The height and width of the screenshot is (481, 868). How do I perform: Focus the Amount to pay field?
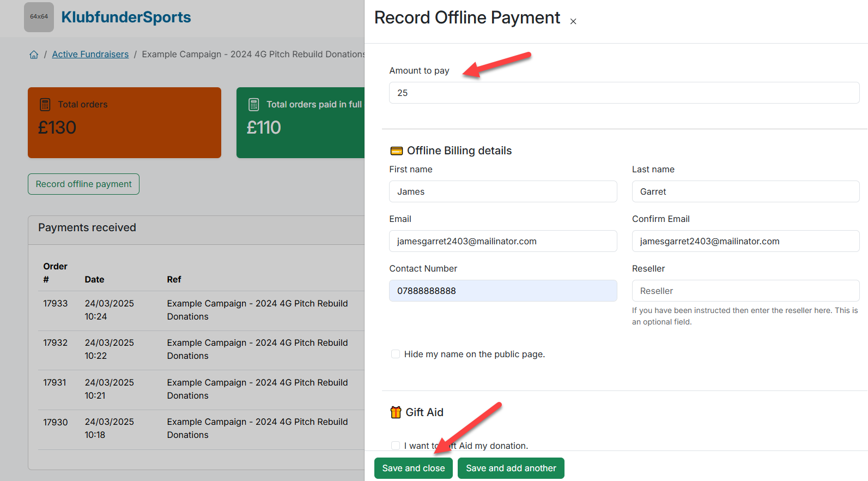[624, 93]
